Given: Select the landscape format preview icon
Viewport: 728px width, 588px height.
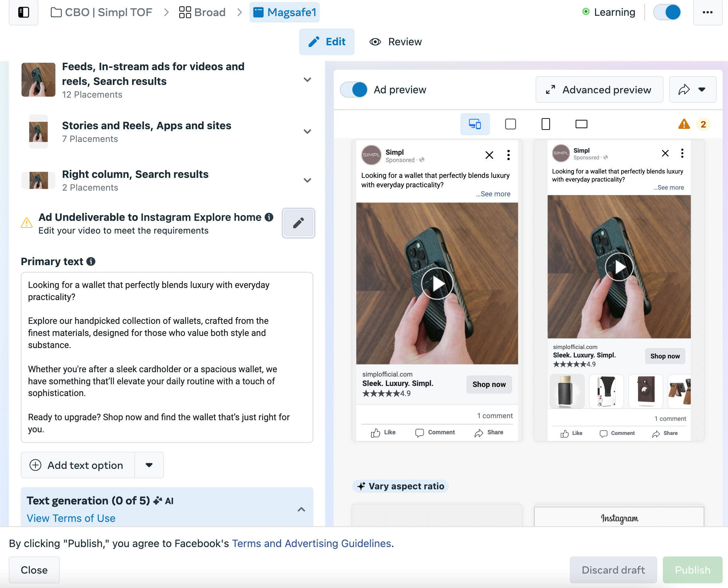Looking at the screenshot, I should 581,124.
